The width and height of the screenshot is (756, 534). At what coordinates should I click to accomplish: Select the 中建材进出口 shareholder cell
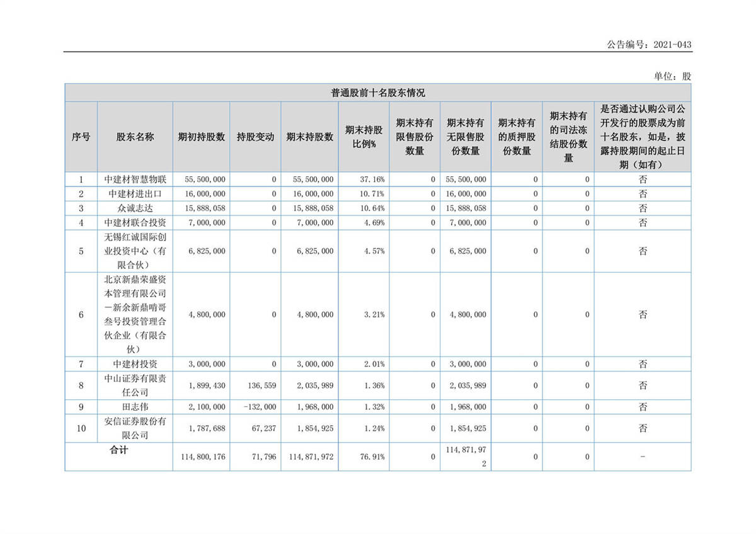click(135, 194)
